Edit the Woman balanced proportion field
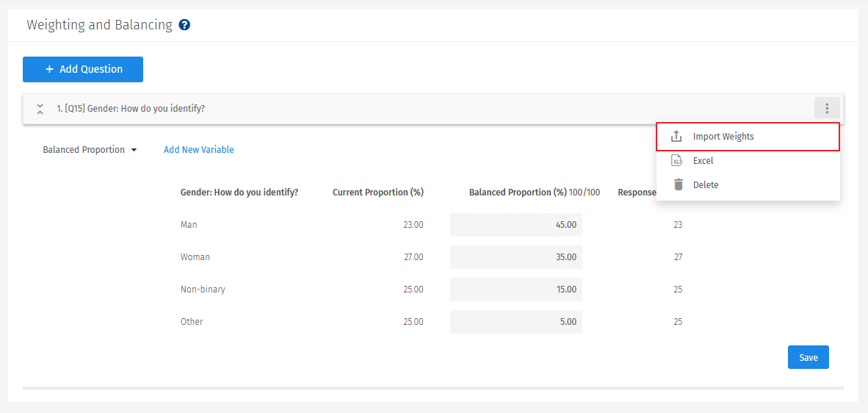Image resolution: width=868 pixels, height=413 pixels. pyautogui.click(x=516, y=257)
